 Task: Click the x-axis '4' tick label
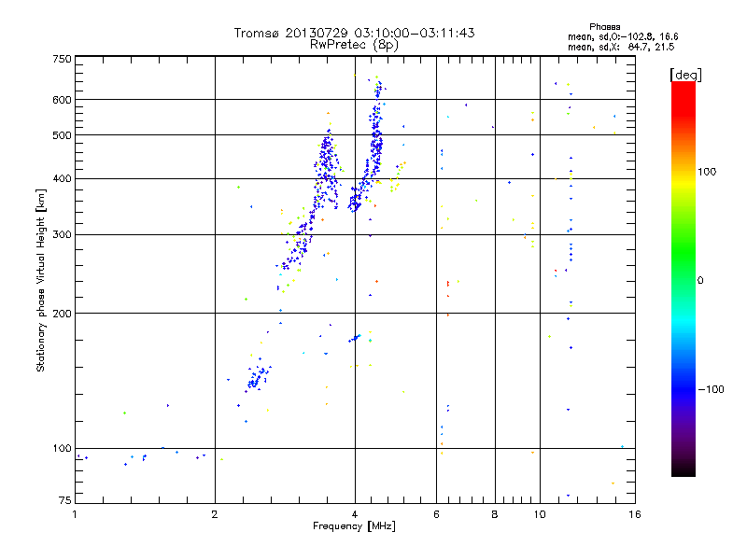[355, 514]
